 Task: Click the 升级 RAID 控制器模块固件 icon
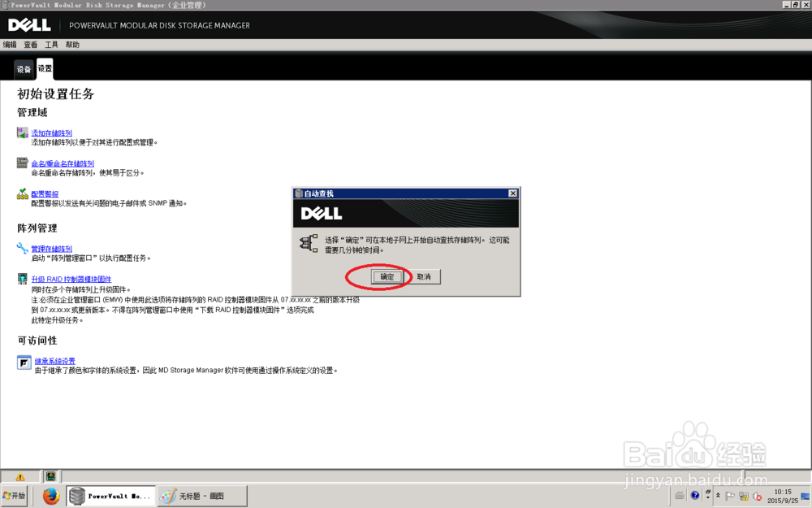pos(22,279)
